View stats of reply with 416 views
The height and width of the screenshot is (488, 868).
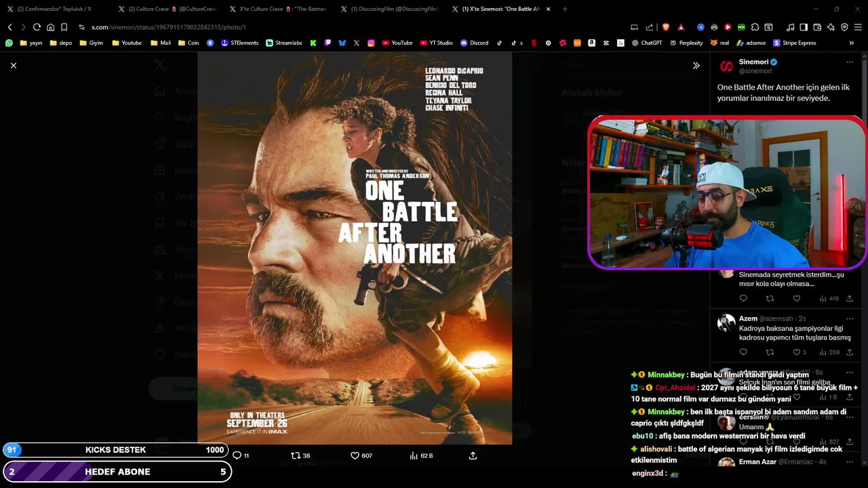[x=829, y=298]
